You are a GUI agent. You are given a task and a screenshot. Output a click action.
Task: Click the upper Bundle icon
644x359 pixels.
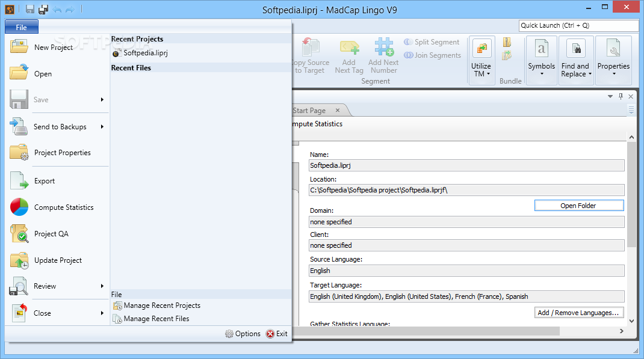tap(507, 42)
